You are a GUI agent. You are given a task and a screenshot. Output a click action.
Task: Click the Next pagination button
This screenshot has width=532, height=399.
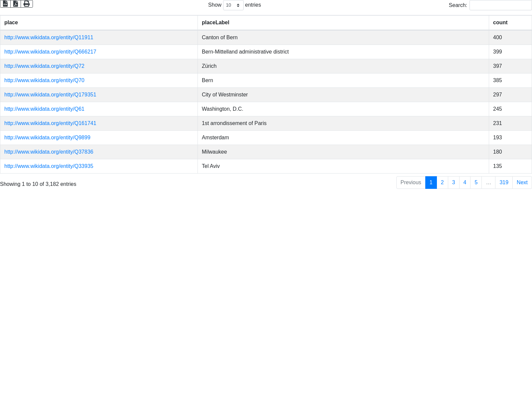[x=522, y=183]
